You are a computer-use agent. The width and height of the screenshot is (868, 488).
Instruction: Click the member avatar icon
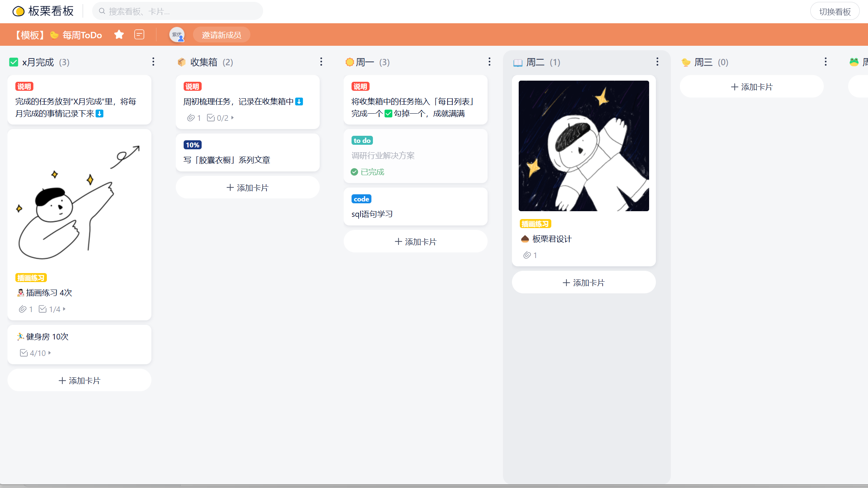177,35
